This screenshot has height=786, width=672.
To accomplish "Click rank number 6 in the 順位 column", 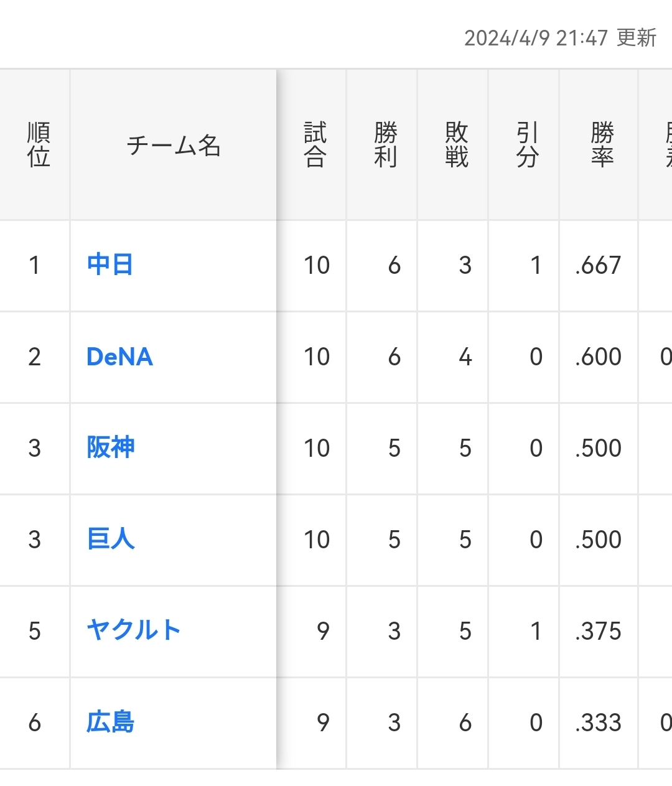I will tap(35, 723).
